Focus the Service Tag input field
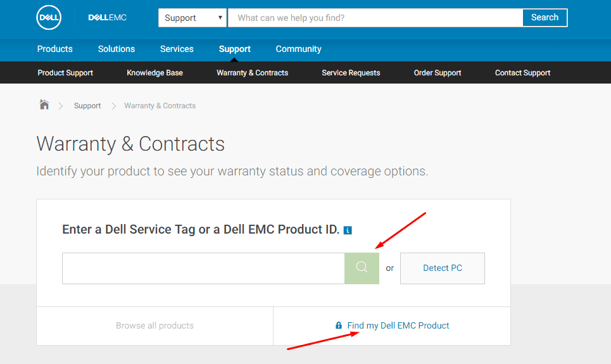The image size is (611, 364). click(x=203, y=268)
